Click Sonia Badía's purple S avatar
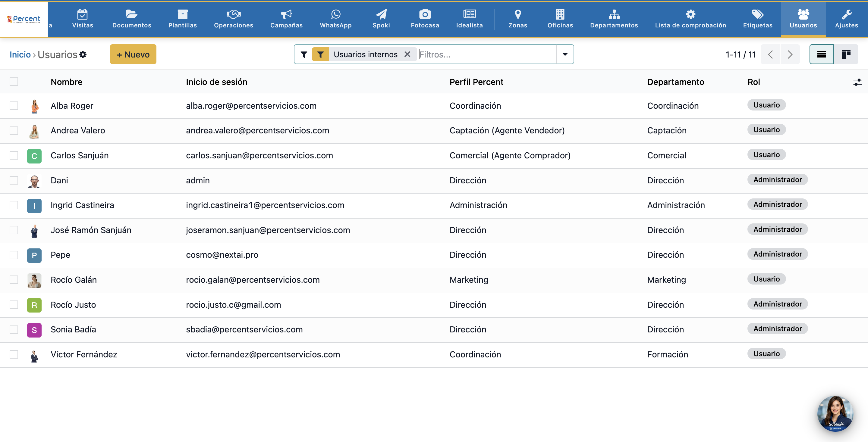868x442 pixels. tap(34, 330)
